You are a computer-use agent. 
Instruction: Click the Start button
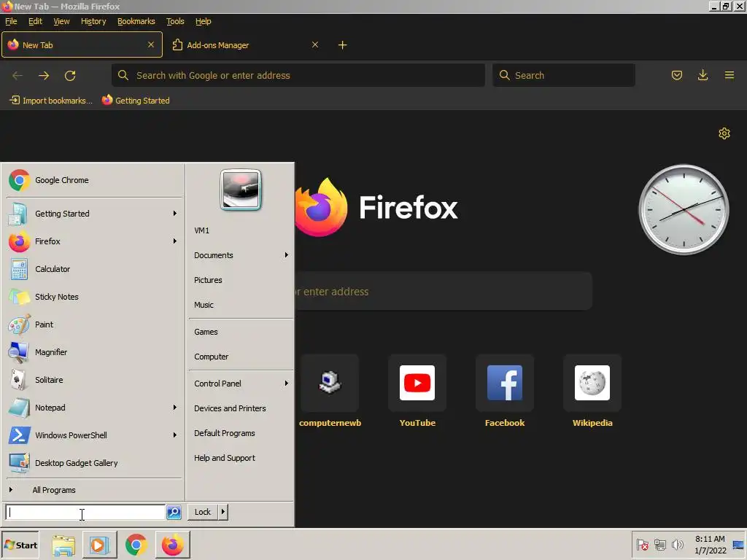coord(20,545)
